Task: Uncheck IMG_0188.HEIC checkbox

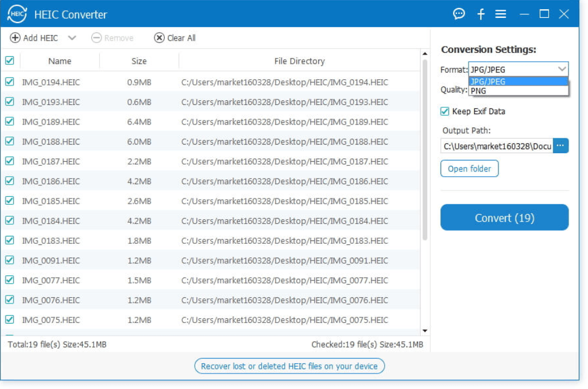Action: (x=10, y=141)
